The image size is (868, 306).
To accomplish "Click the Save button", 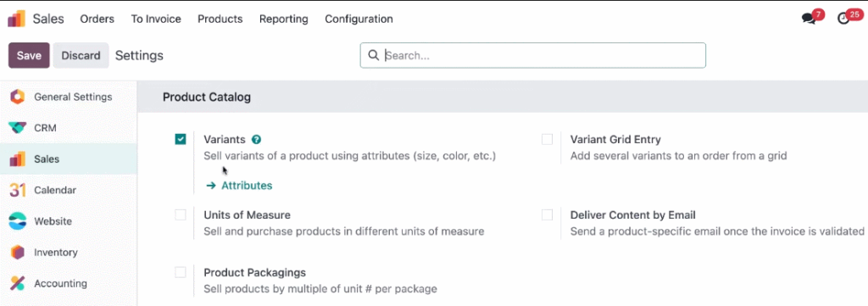I will click(x=29, y=55).
